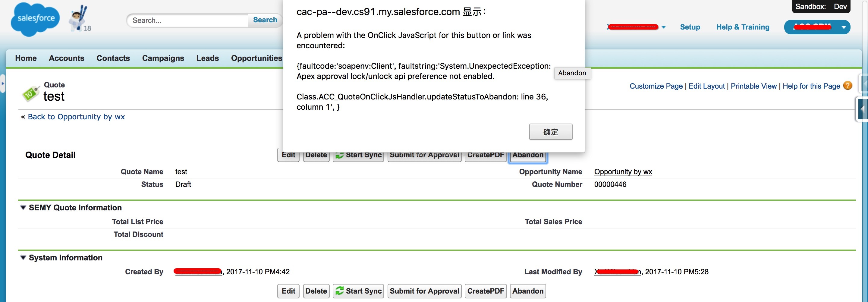The height and width of the screenshot is (302, 868).
Task: Open the blue app menu dropdown
Action: (817, 27)
